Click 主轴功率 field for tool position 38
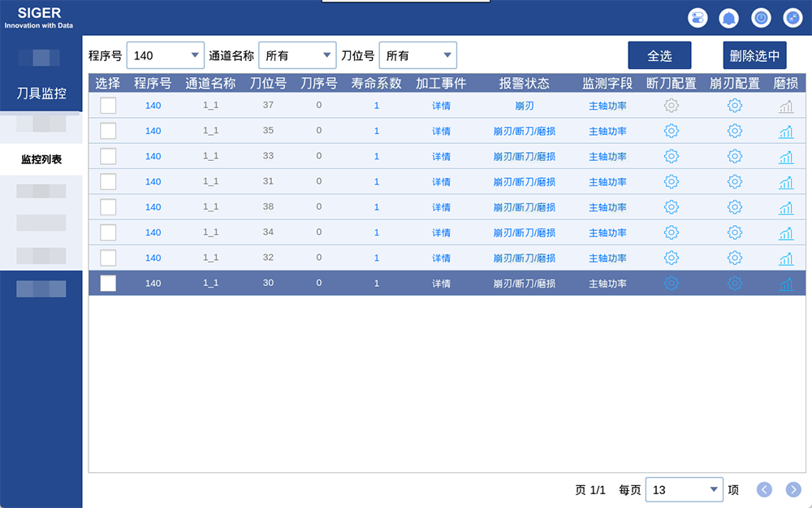This screenshot has width=812, height=508. [x=607, y=207]
